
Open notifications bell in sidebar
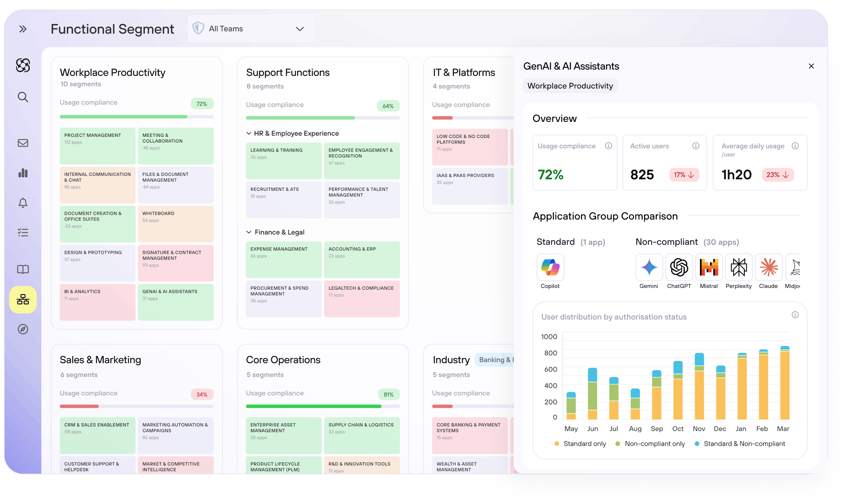click(x=23, y=203)
